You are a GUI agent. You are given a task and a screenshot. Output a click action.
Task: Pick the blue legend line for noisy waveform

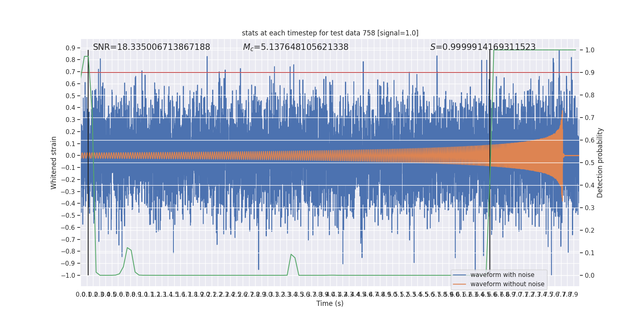460,275
